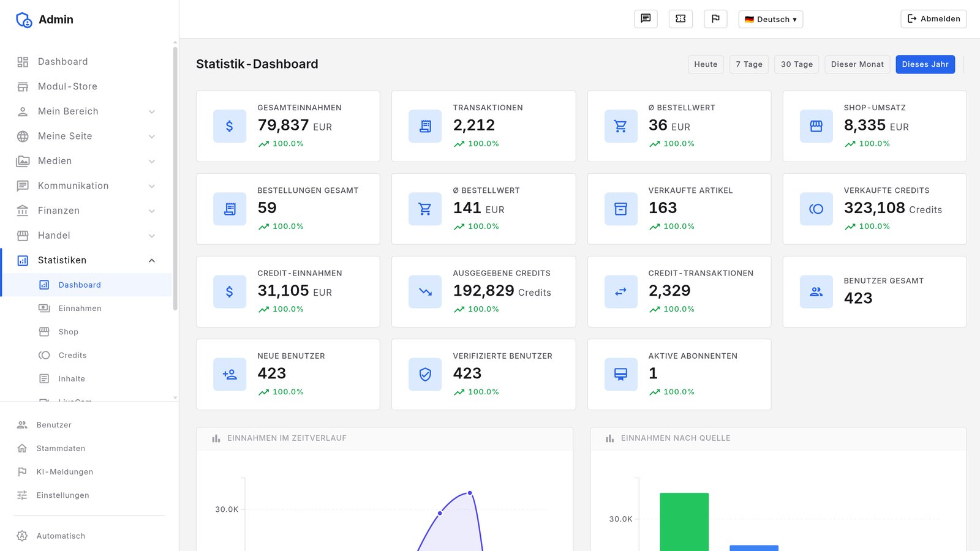Click the Abmelden logout button
The height and width of the screenshot is (551, 980).
933,19
